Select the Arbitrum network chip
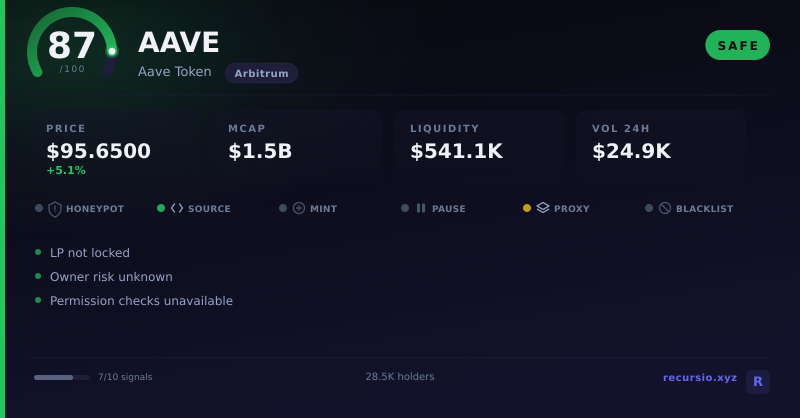The width and height of the screenshot is (800, 418). click(261, 73)
